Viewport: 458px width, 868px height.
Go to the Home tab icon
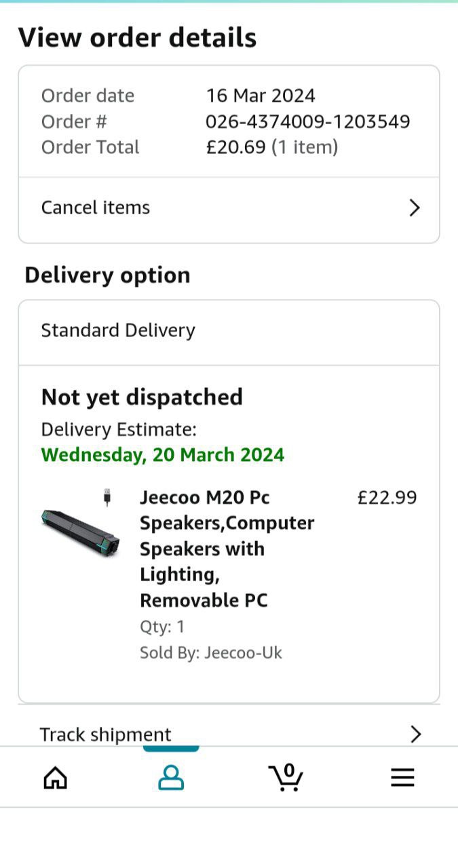55,778
